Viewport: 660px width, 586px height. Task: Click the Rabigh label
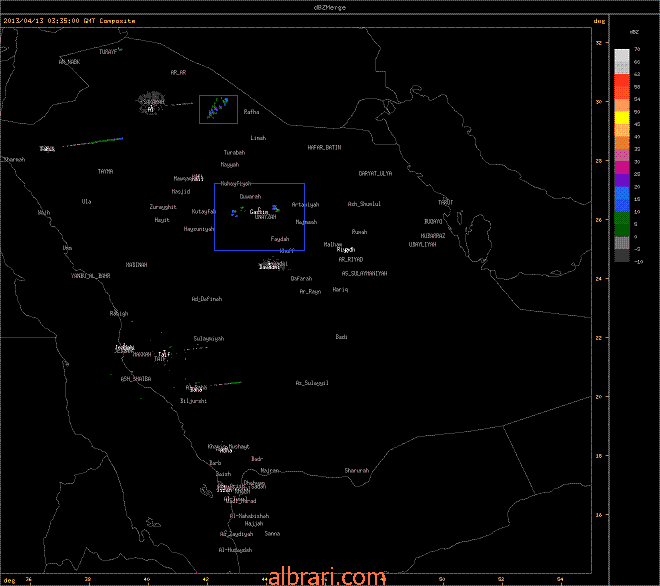tap(119, 314)
